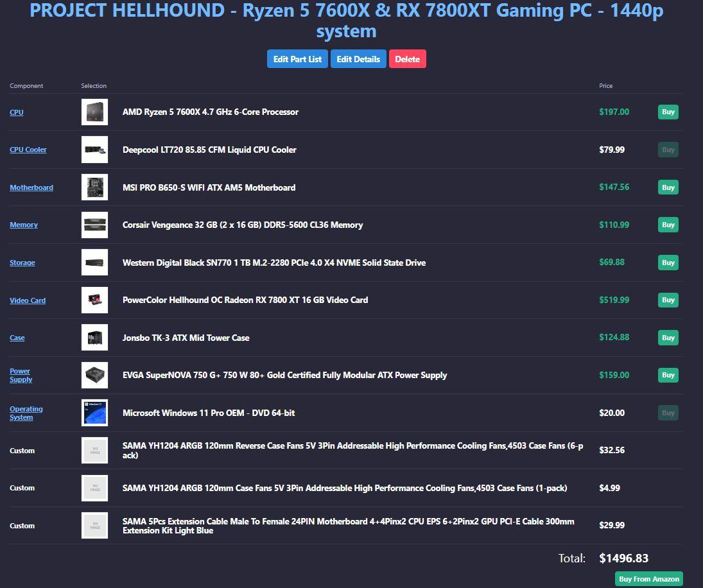The height and width of the screenshot is (588, 703).
Task: Buy the WD Black SN770 SSD
Action: [668, 263]
